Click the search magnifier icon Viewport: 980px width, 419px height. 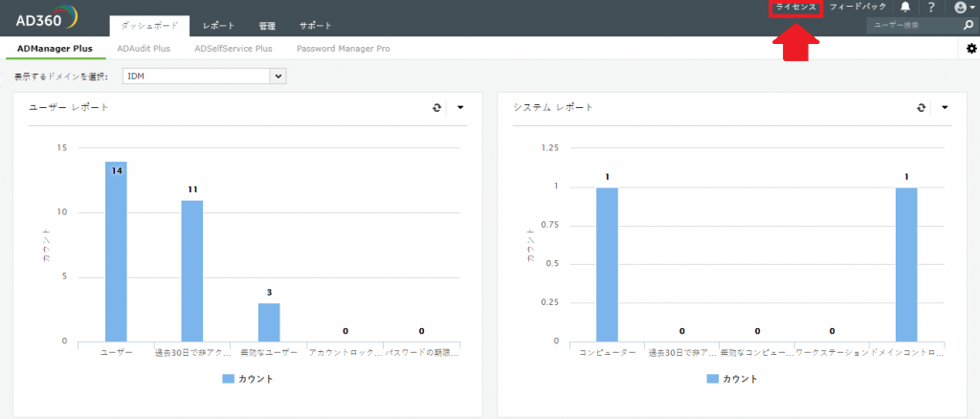(969, 26)
